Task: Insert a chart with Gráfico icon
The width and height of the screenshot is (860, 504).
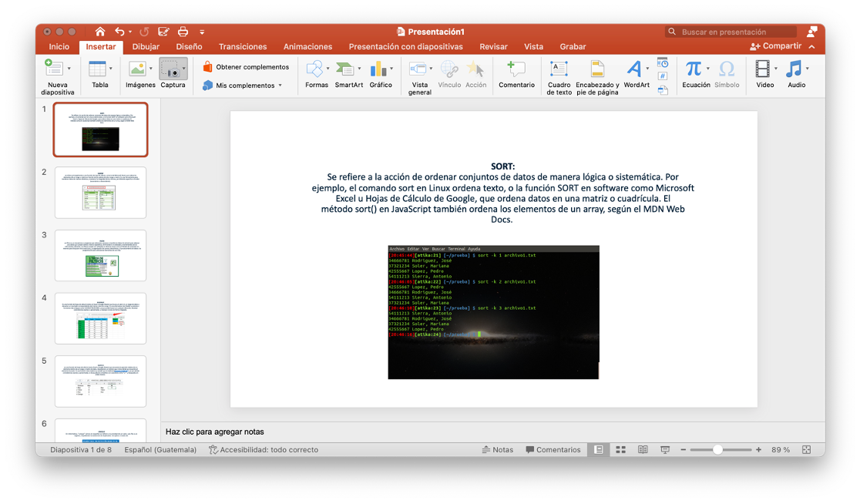Action: tap(379, 69)
